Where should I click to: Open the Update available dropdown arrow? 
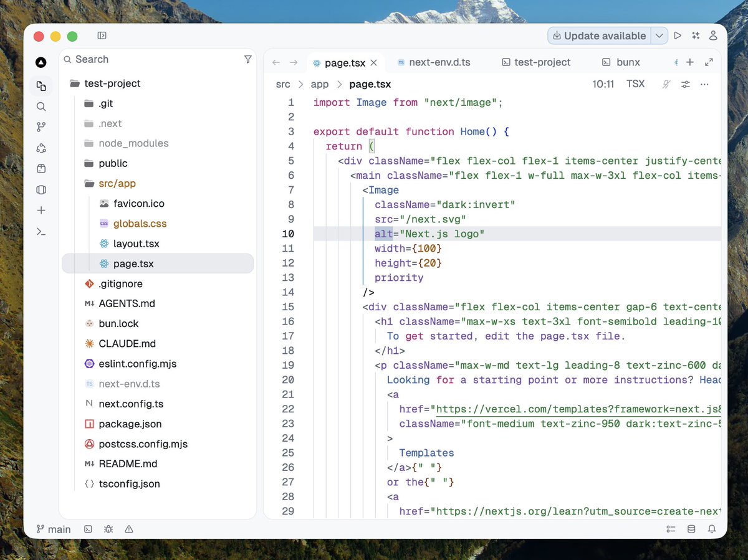(x=659, y=36)
